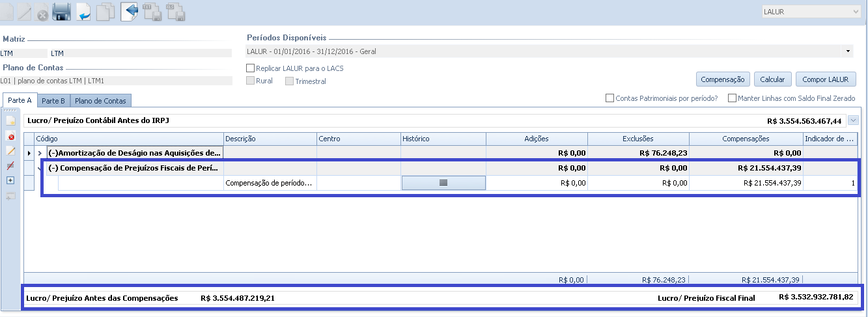
Task: Click the floppy disk save icon
Action: 61,12
